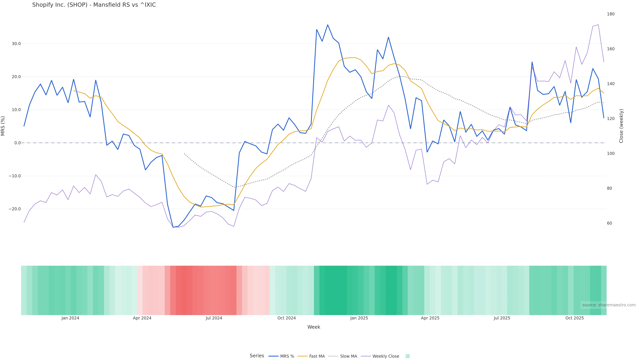The height and width of the screenshot is (362, 644).
Task: Select the Jul 2024 x-axis tick label
Action: point(214,318)
